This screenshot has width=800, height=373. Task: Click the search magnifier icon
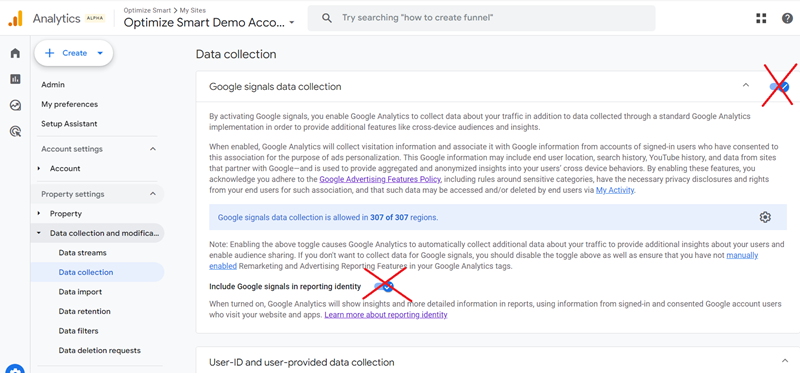[327, 18]
